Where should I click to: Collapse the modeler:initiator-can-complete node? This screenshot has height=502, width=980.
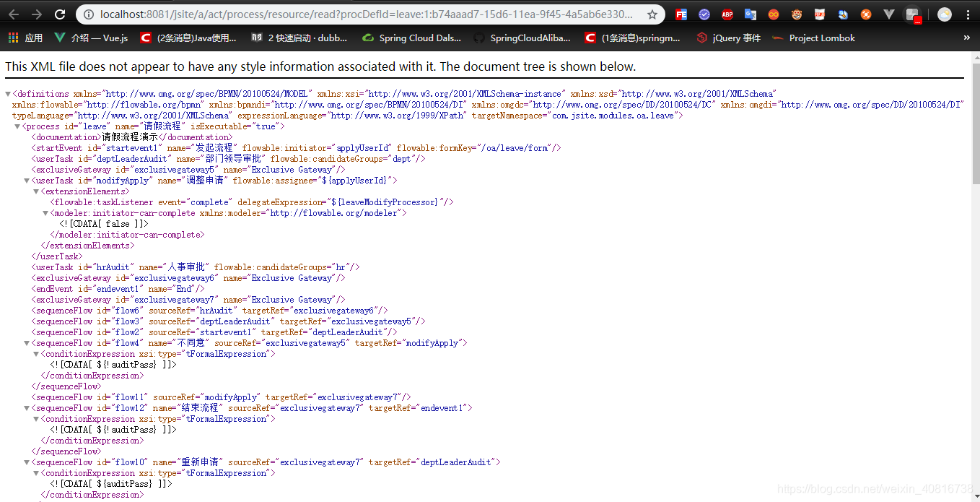pyautogui.click(x=45, y=213)
